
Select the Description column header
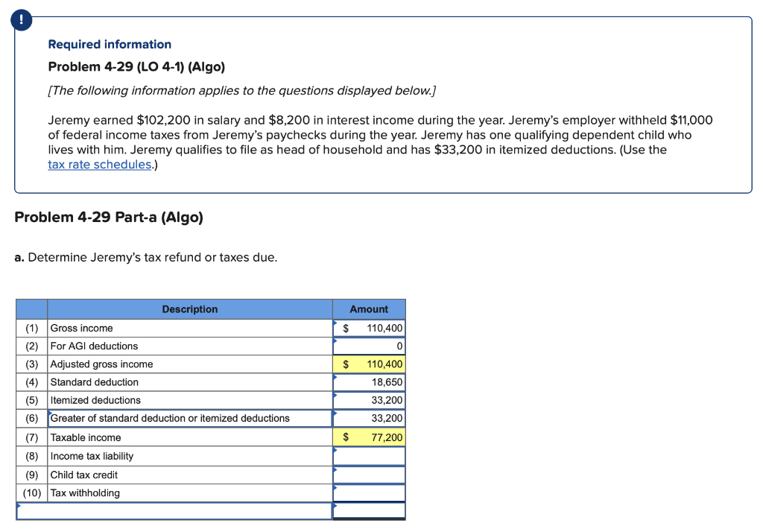coord(189,309)
